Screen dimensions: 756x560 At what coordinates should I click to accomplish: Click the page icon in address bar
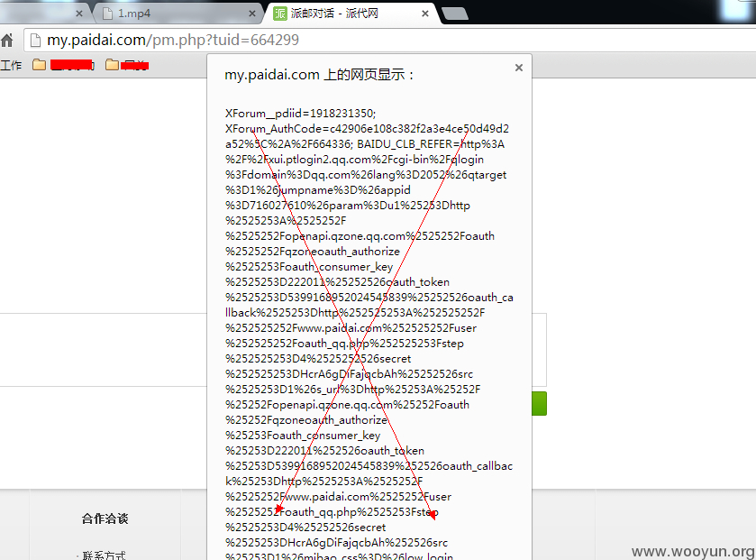tap(35, 40)
